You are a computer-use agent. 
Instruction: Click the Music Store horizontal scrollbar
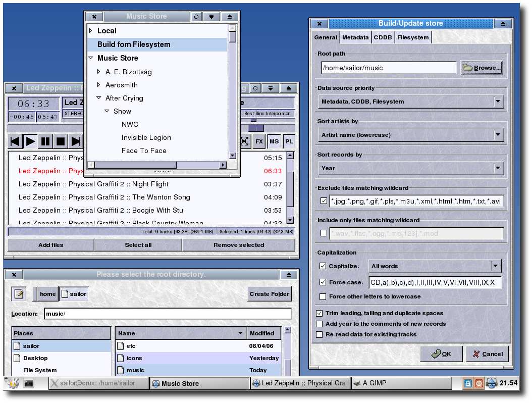pyautogui.click(x=157, y=165)
